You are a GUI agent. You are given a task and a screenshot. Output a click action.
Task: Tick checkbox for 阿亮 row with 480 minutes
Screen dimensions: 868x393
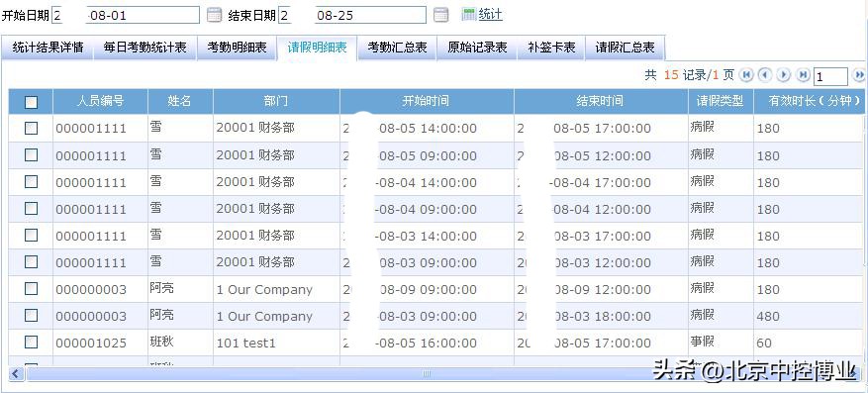click(31, 316)
